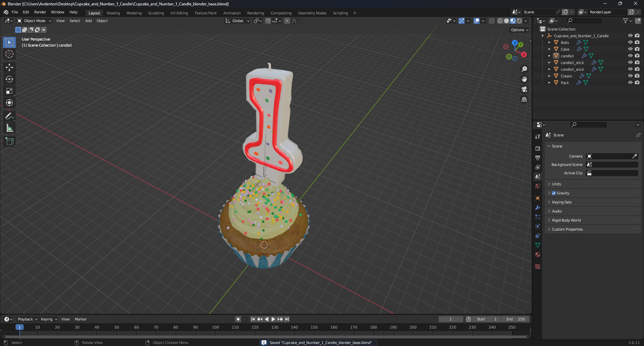
Task: Click the pan view hand icon
Action: [524, 79]
